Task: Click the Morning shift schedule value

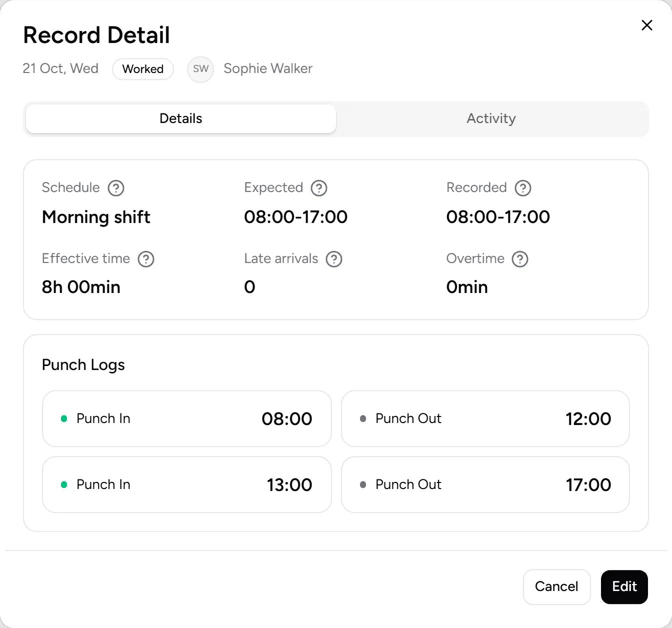Action: 96,217
